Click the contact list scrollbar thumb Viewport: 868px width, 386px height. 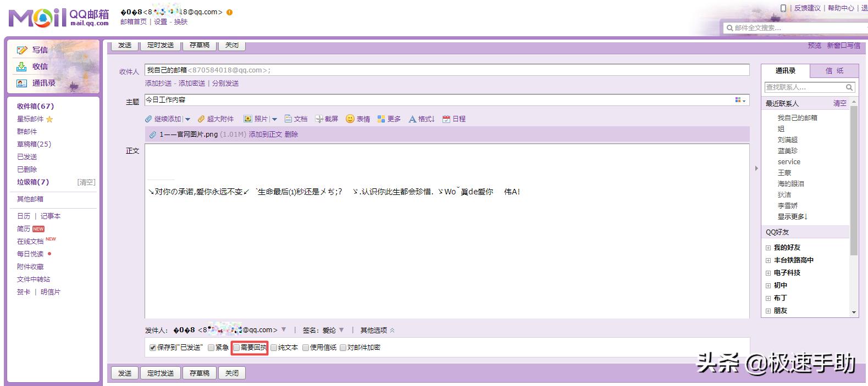click(x=854, y=181)
